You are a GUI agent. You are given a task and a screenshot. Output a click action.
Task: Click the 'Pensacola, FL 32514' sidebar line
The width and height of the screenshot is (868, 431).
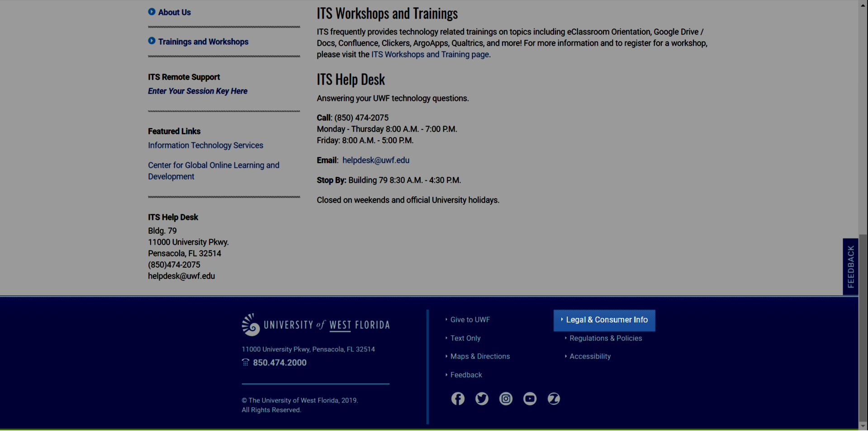185,253
